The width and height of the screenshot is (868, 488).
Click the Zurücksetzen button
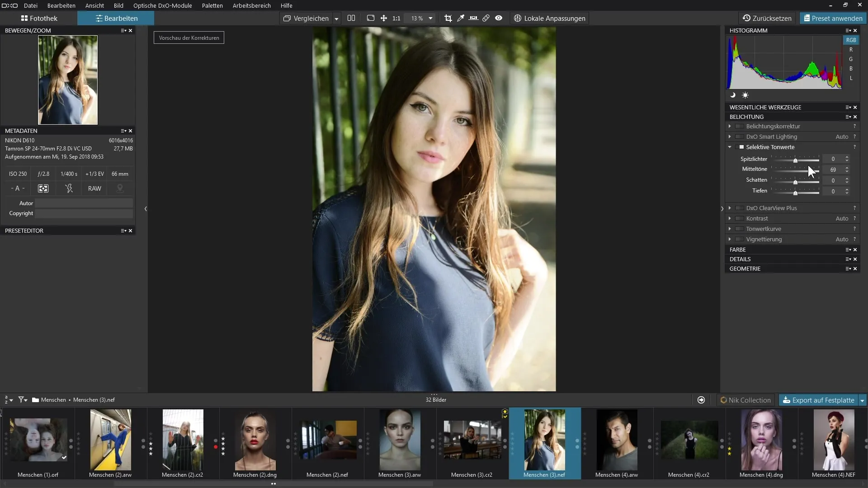tap(767, 19)
